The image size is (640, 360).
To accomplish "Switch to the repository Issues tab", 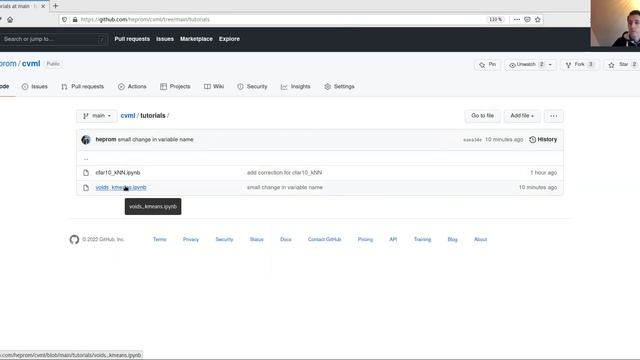I will click(x=35, y=87).
